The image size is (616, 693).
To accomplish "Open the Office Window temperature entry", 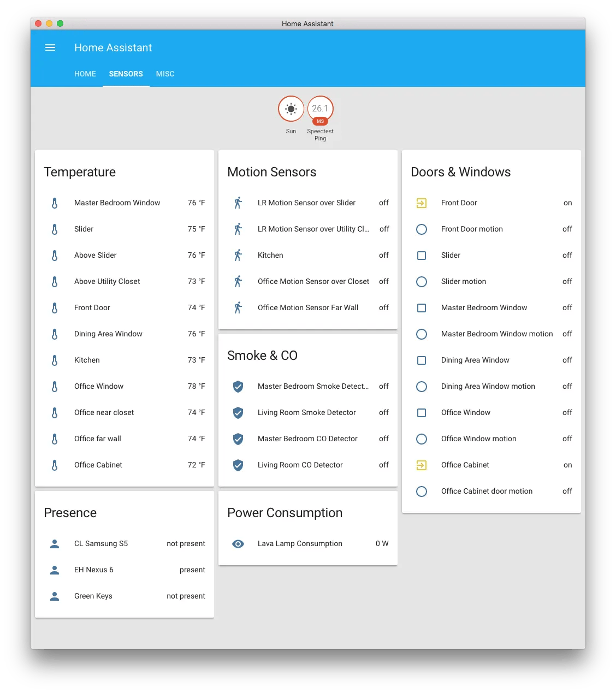I will coord(125,386).
